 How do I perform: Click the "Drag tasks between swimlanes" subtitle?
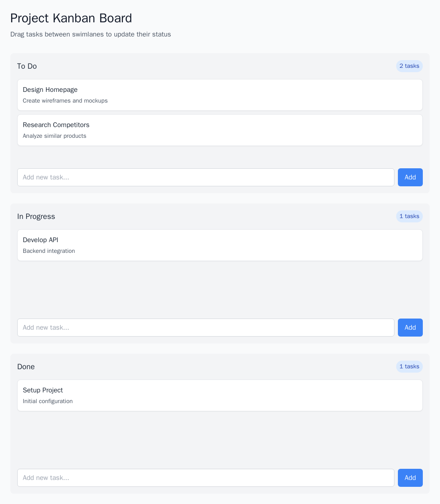[91, 34]
